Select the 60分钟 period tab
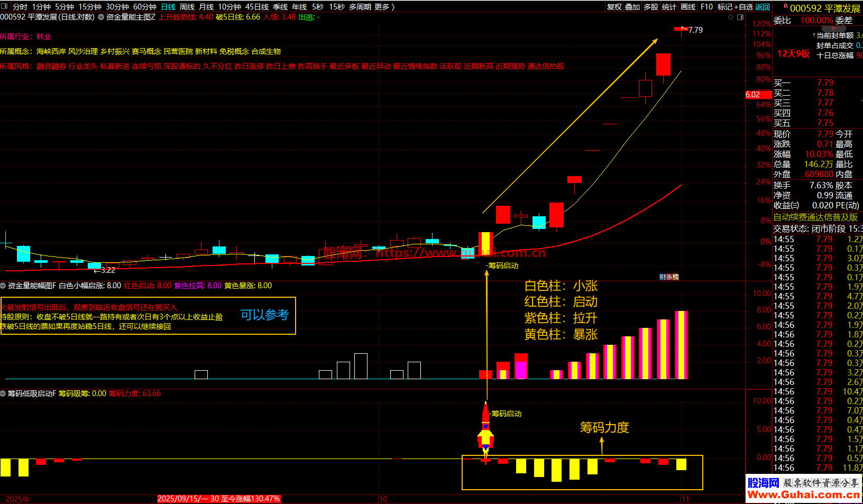 tap(144, 7)
